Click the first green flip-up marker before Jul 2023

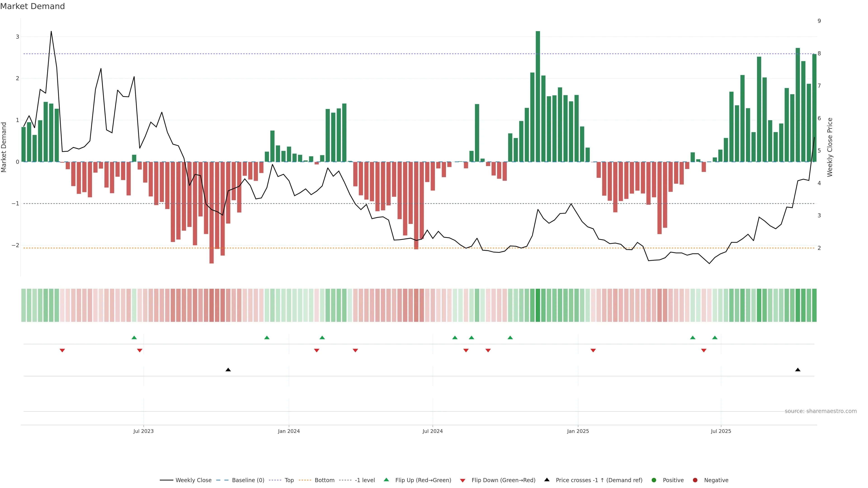click(134, 338)
